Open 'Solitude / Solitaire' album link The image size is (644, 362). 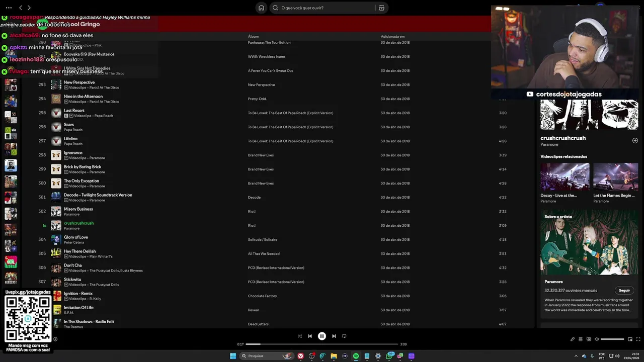pos(263,239)
